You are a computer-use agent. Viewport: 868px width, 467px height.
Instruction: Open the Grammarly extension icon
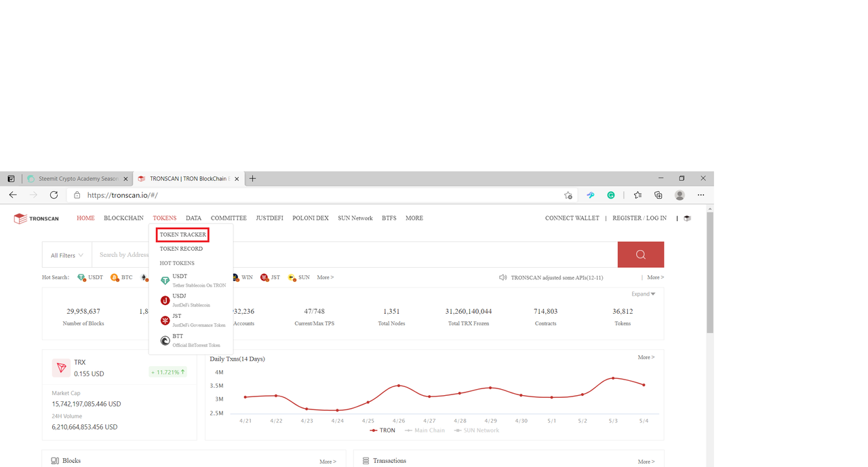[x=611, y=195]
